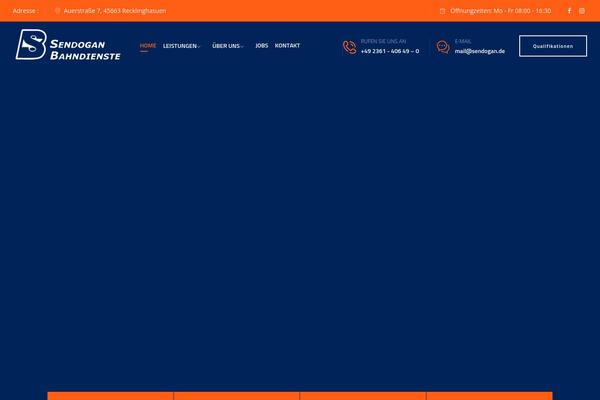Select the address Auerstraße 7, 45663 Recklinghausen

[115, 11]
